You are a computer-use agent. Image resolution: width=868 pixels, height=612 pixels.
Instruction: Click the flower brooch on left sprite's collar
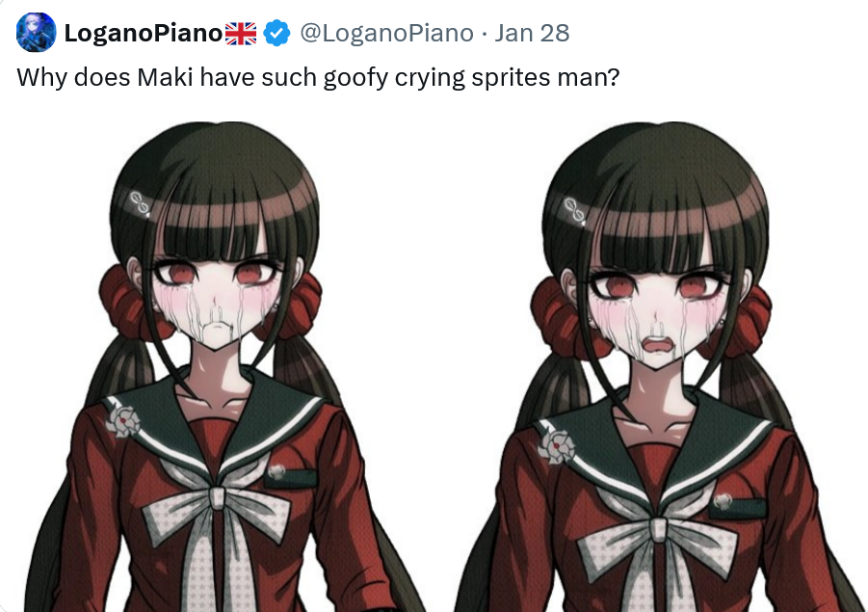122,421
